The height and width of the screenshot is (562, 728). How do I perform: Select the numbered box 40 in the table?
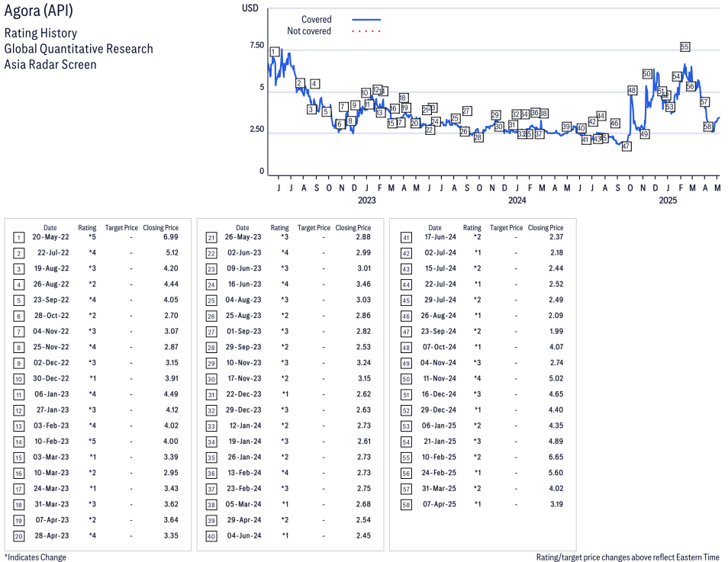point(211,537)
